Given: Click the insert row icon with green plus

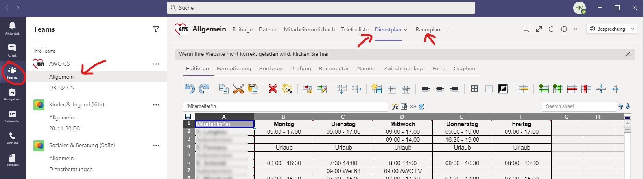Looking at the screenshot, I should point(543,89).
